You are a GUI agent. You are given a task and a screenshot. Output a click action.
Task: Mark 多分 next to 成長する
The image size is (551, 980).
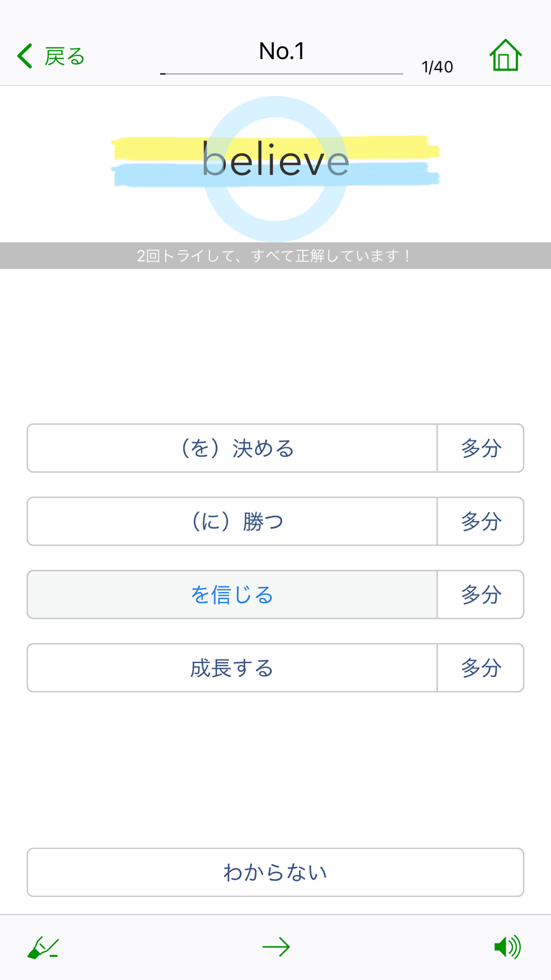tap(480, 668)
